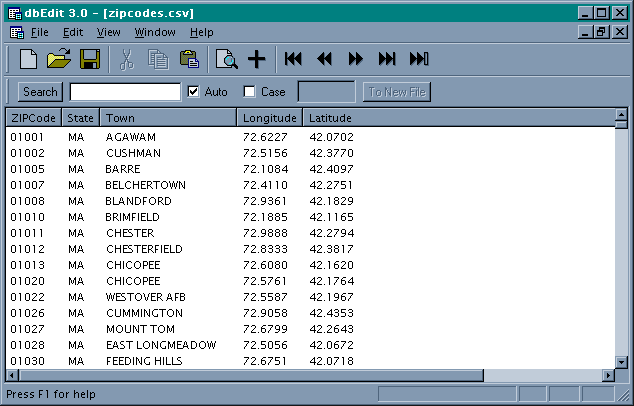Image resolution: width=634 pixels, height=406 pixels.
Task: Click the Search button
Action: click(x=40, y=92)
